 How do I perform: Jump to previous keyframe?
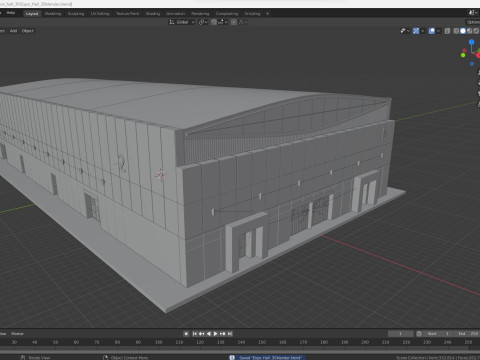pyautogui.click(x=202, y=334)
